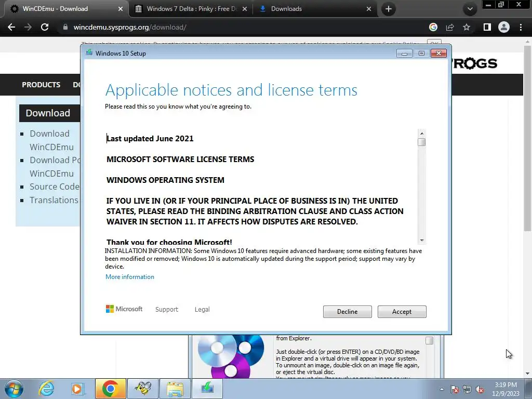The height and width of the screenshot is (399, 532).
Task: Accept the Windows 10 license terms
Action: point(402,312)
